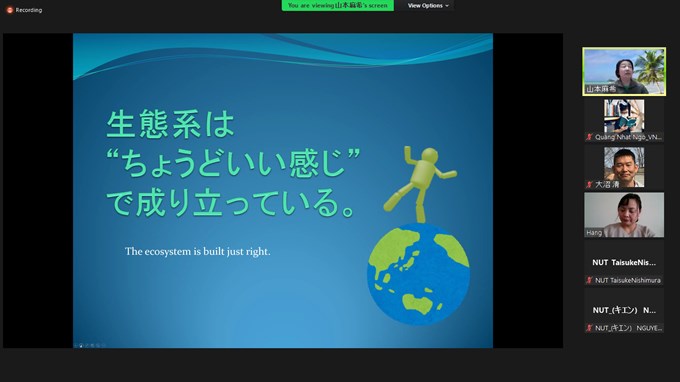Select Hang's video thumbnail

[x=624, y=215]
